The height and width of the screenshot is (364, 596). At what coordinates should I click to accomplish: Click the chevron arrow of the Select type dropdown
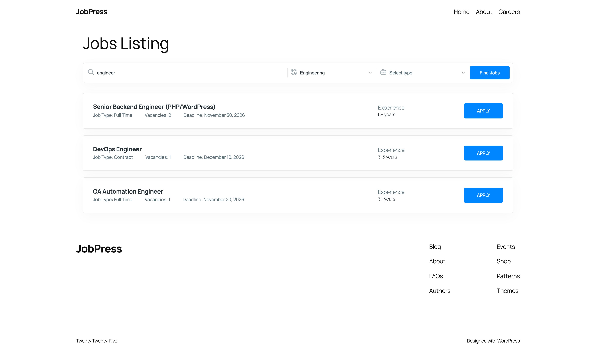click(x=463, y=73)
